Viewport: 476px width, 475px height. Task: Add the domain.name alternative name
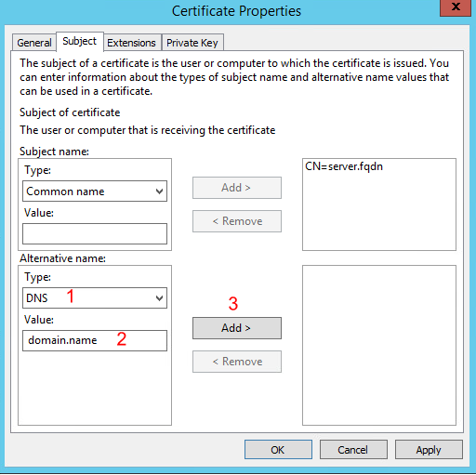237,328
